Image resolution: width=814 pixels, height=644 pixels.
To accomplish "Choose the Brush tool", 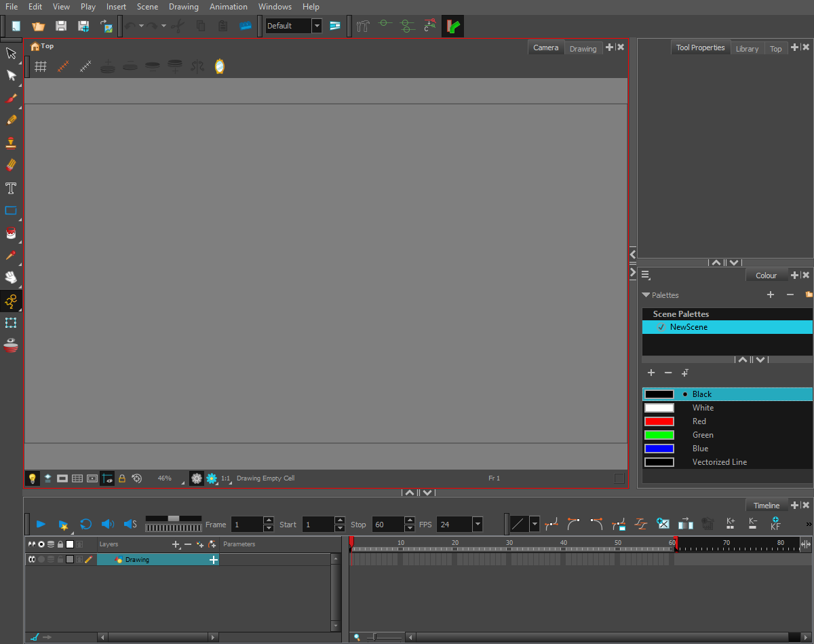I will click(11, 98).
